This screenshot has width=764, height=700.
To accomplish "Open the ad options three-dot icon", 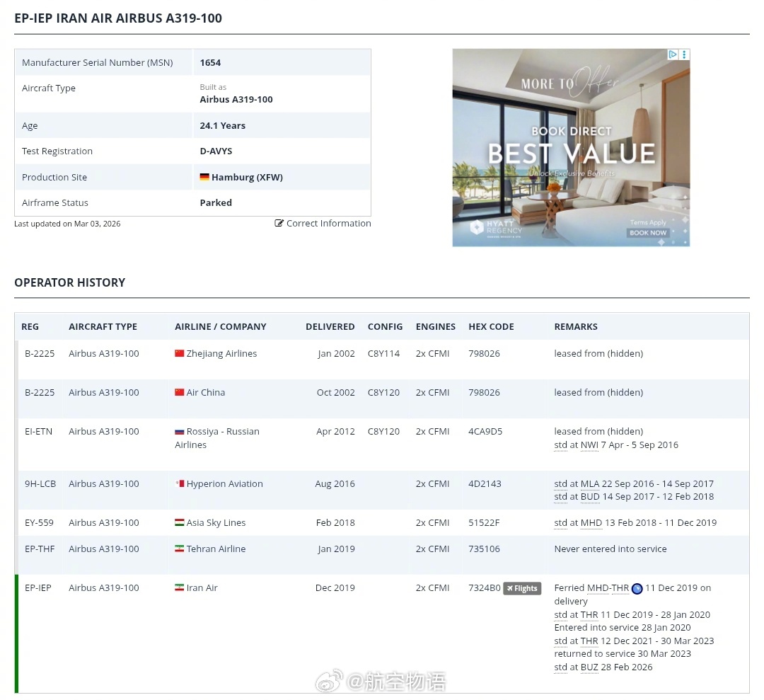I will [x=684, y=54].
